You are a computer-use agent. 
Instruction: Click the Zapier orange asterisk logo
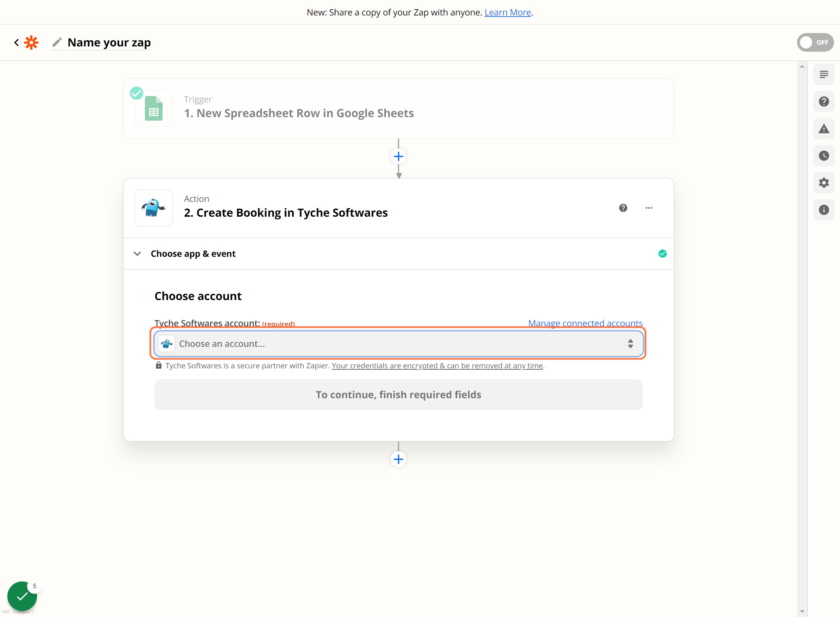pyautogui.click(x=31, y=42)
